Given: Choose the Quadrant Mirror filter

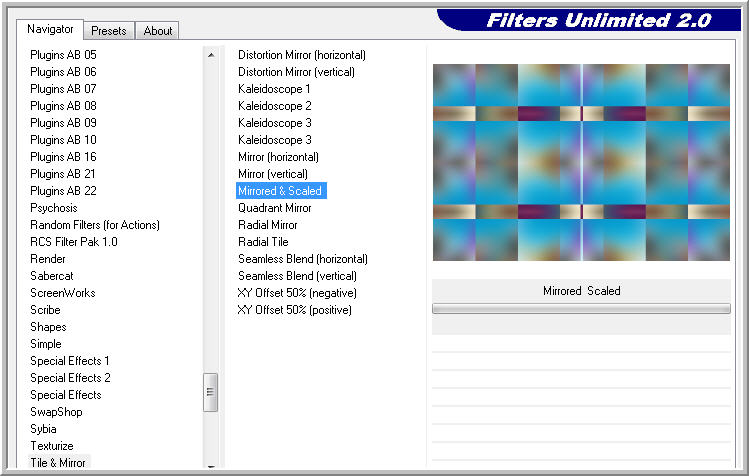Looking at the screenshot, I should (275, 208).
